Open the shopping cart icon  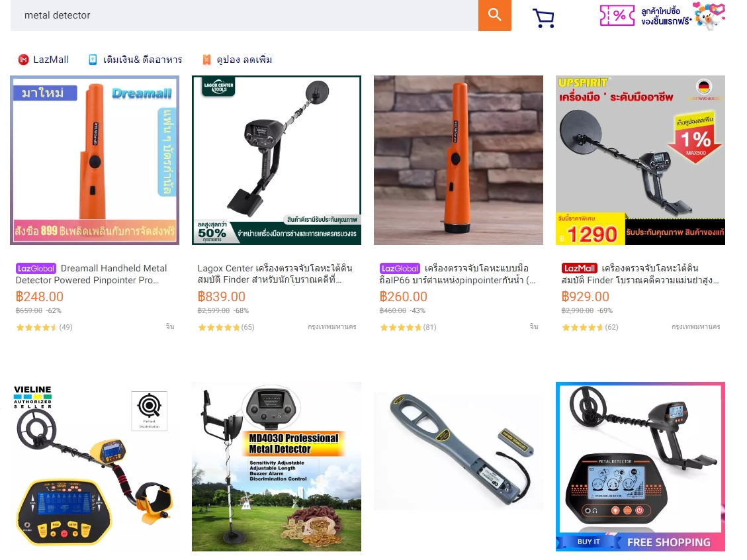coord(543,18)
